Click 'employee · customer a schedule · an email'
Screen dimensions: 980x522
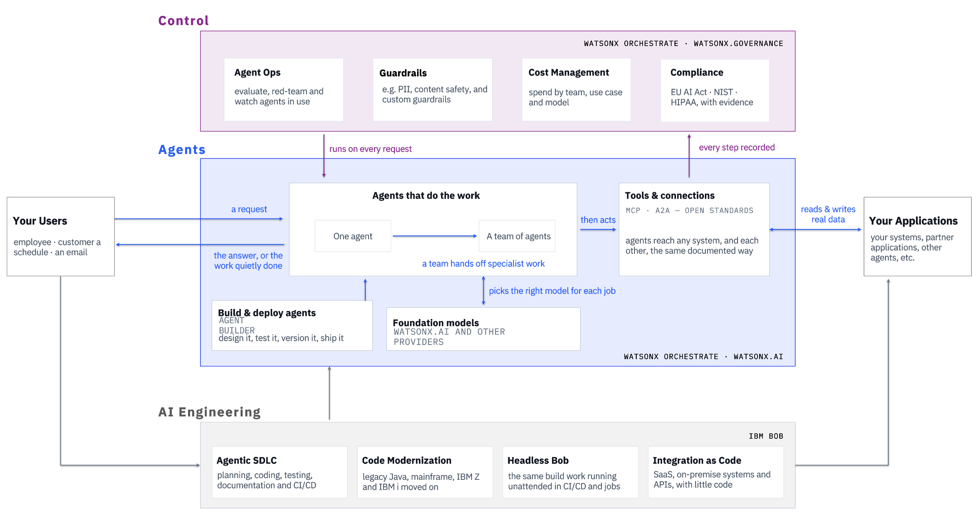(x=57, y=247)
